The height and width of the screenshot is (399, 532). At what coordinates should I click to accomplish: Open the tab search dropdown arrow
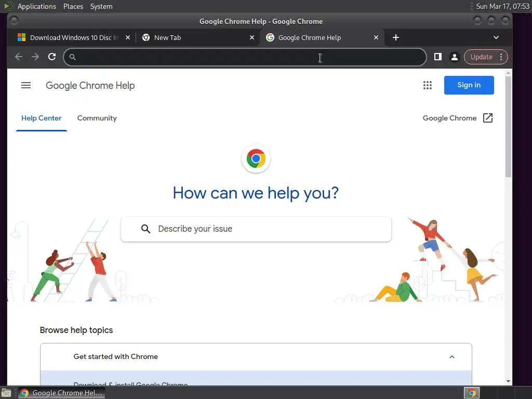496,37
